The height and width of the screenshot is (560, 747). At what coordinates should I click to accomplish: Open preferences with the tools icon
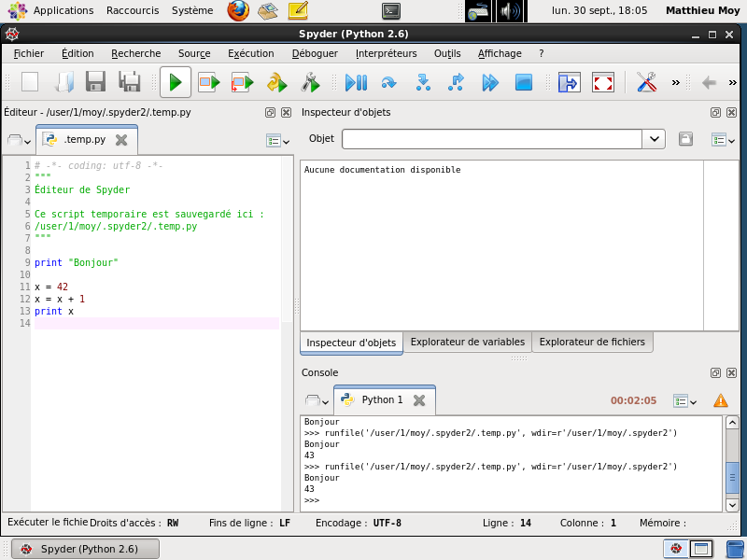coord(646,82)
